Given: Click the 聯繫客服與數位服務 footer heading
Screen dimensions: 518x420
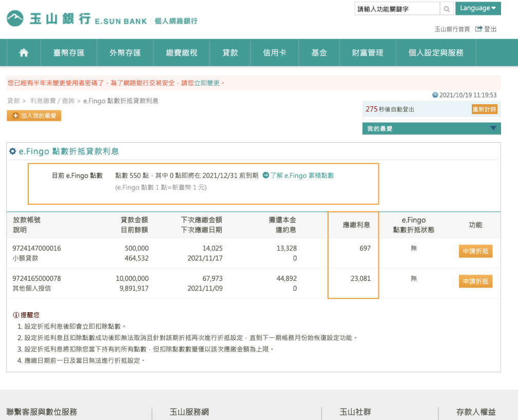Looking at the screenshot, I should click(42, 412).
